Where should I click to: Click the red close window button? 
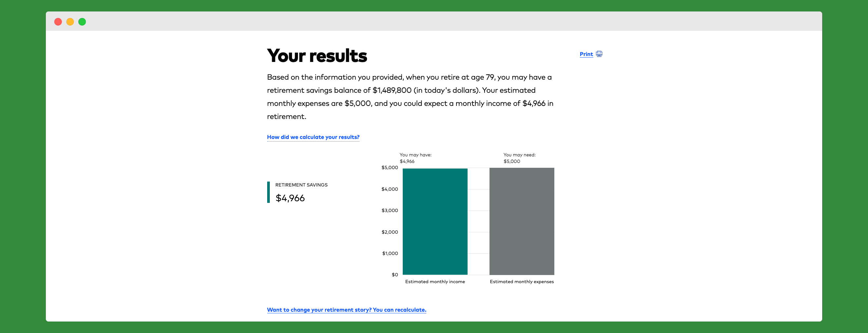point(58,22)
